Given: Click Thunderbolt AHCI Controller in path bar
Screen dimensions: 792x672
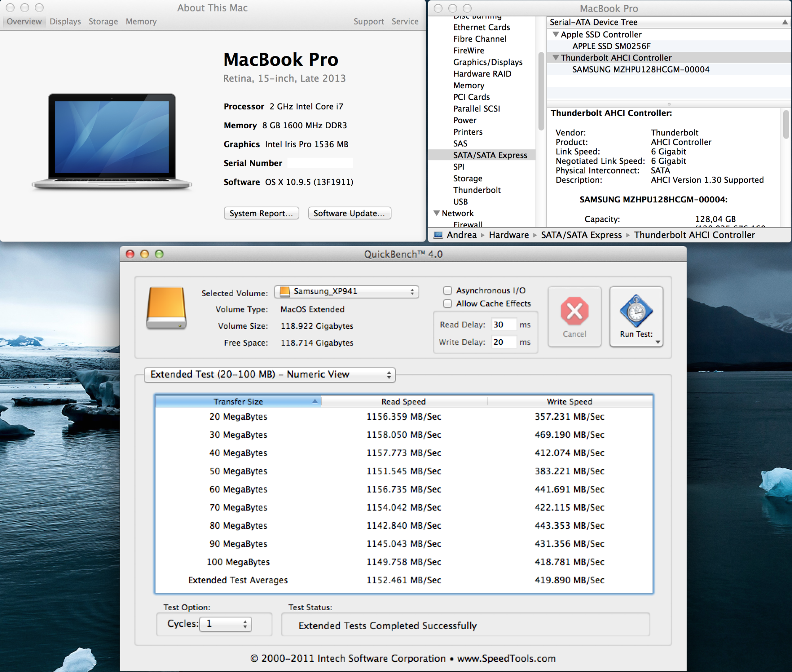Looking at the screenshot, I should pos(694,235).
